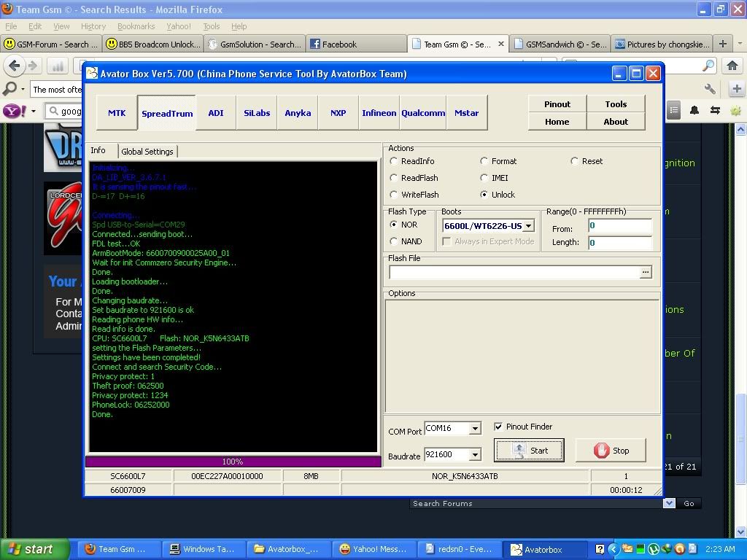Select the MTK platform button
This screenshot has width=747, height=560.
117,113
